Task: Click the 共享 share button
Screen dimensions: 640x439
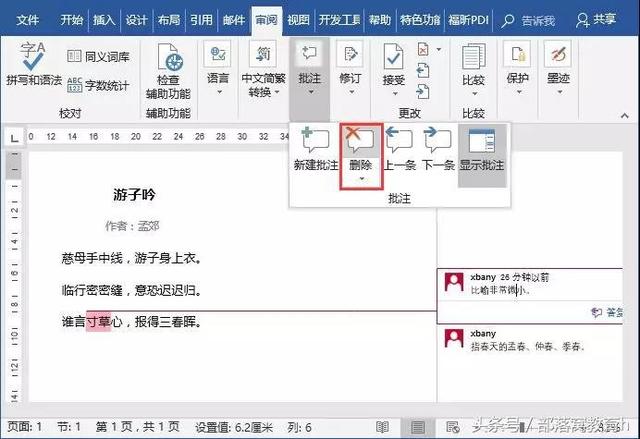Action: [x=596, y=19]
